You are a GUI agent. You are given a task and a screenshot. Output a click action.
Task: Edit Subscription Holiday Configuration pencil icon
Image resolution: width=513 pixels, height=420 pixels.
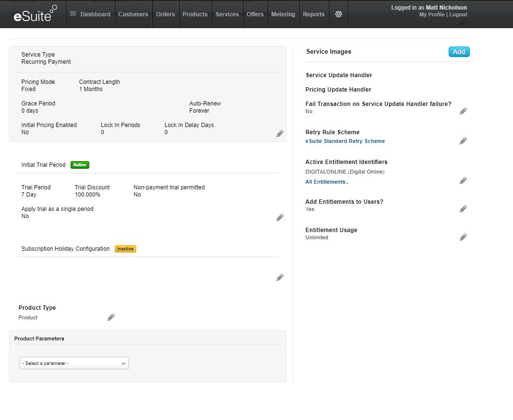[280, 278]
